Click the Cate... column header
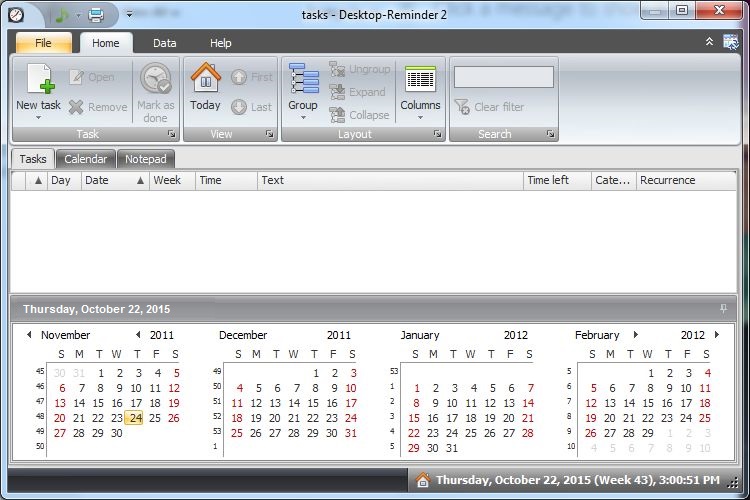Image resolution: width=750 pixels, height=500 pixels. [x=614, y=180]
